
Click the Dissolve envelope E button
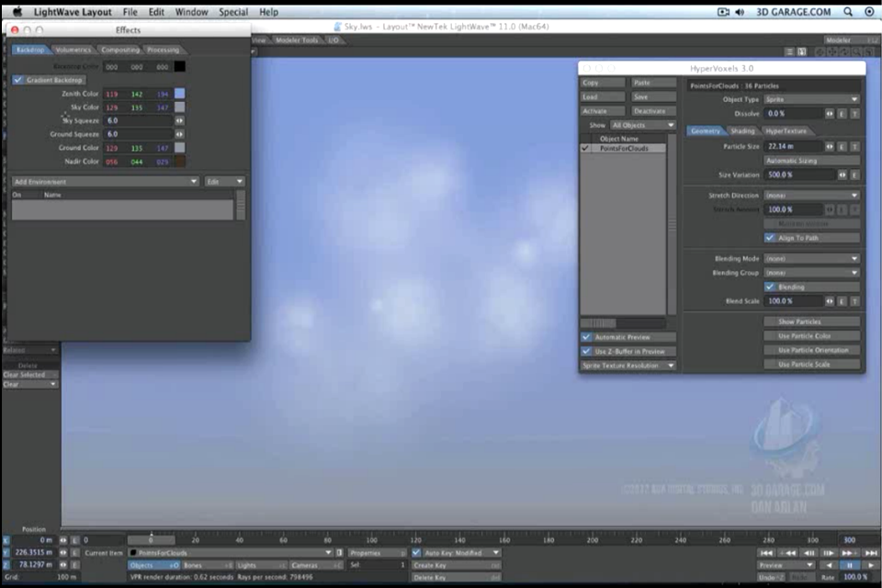point(842,114)
